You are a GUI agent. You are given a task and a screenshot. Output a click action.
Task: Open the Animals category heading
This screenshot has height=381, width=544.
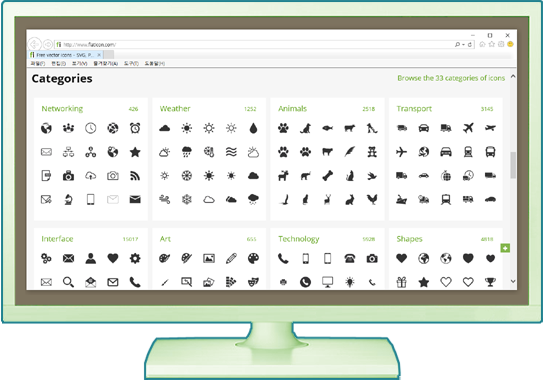(x=292, y=109)
